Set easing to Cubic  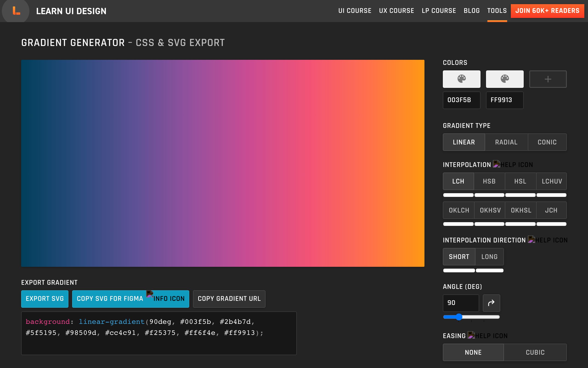pyautogui.click(x=535, y=352)
